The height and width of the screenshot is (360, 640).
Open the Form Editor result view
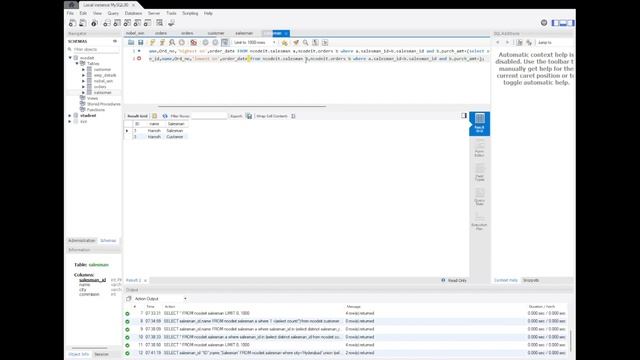tap(480, 149)
